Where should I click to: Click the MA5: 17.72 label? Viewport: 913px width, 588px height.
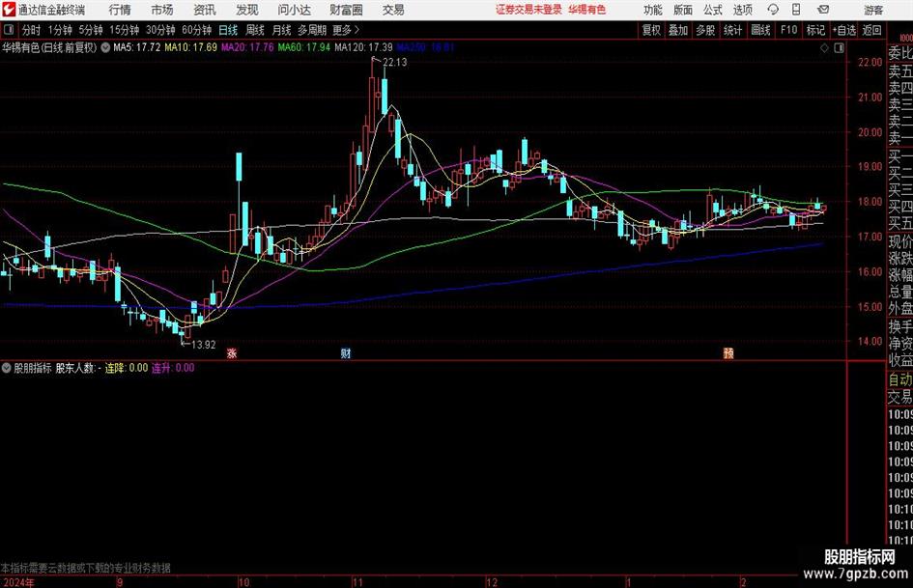[137, 47]
